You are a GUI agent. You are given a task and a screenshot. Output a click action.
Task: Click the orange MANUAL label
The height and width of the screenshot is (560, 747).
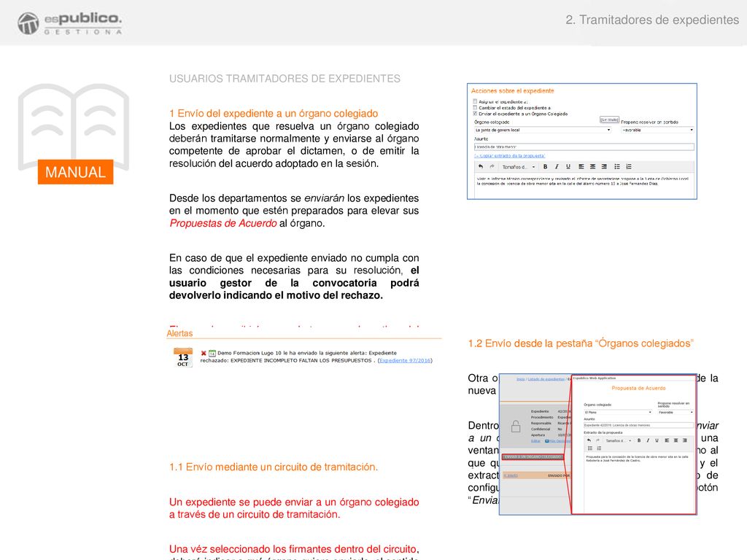pos(75,172)
